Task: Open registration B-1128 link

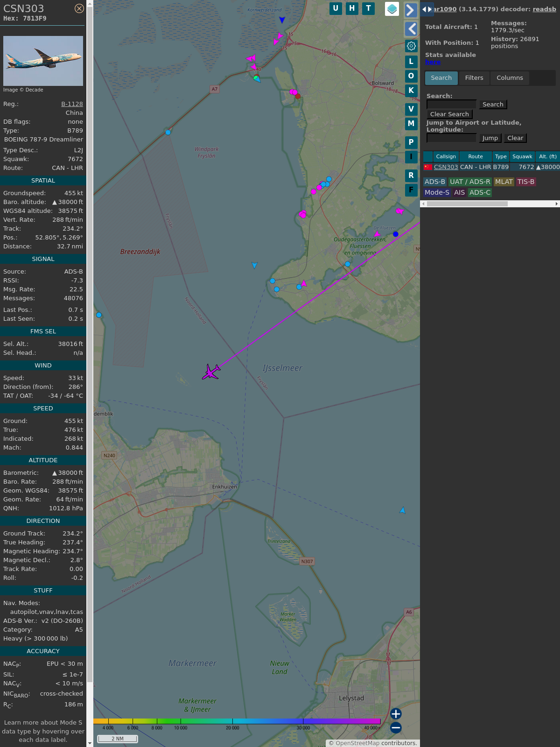Action: coord(72,104)
